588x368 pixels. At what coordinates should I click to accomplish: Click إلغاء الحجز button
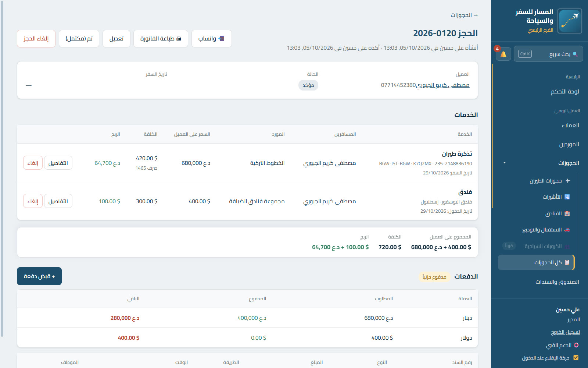[x=36, y=39]
